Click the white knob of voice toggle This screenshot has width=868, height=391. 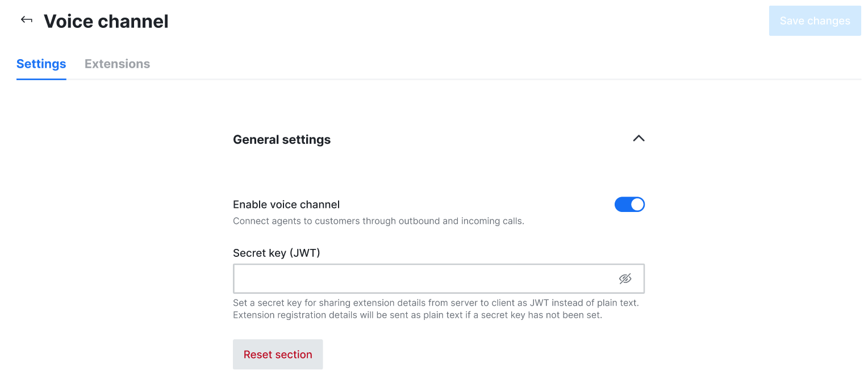point(637,205)
